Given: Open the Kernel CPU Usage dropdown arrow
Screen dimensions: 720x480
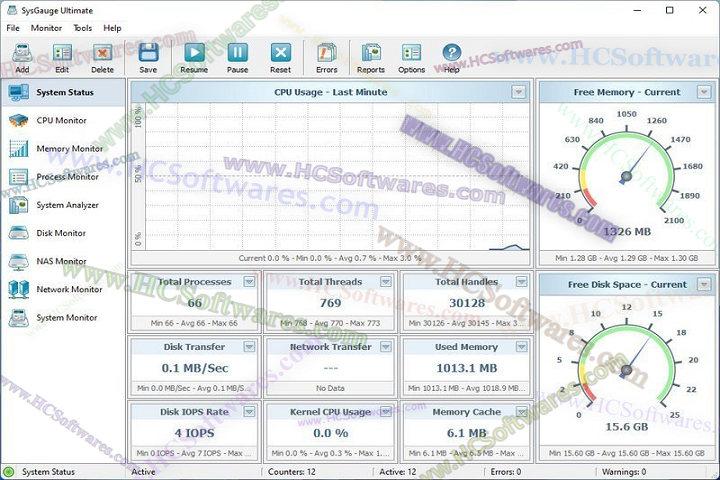Looking at the screenshot, I should (386, 412).
